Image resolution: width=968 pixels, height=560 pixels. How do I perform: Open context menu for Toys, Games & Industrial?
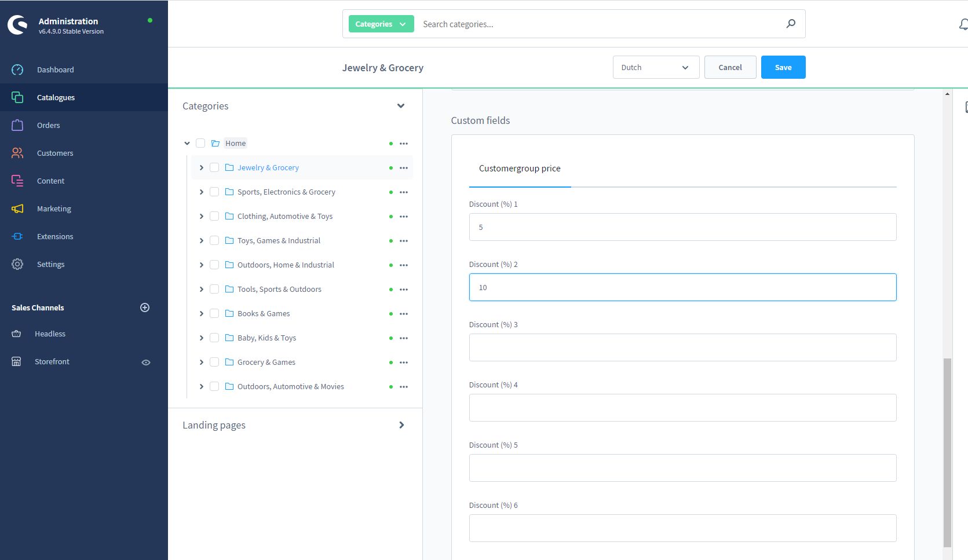tap(404, 241)
